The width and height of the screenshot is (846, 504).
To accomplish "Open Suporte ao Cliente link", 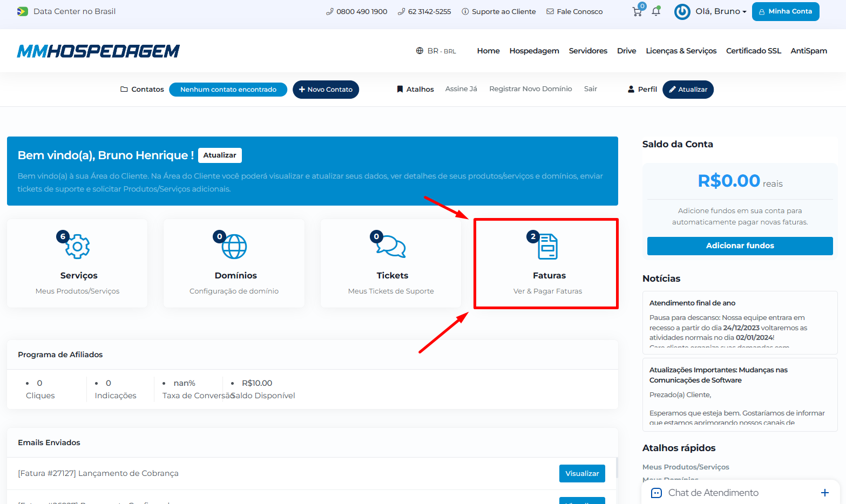I will point(499,11).
